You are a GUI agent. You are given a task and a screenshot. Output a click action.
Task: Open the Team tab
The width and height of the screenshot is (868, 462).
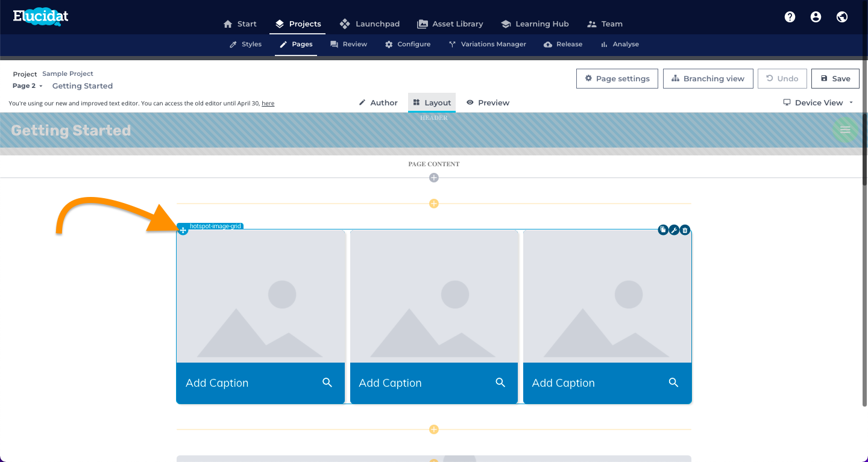[x=605, y=24]
